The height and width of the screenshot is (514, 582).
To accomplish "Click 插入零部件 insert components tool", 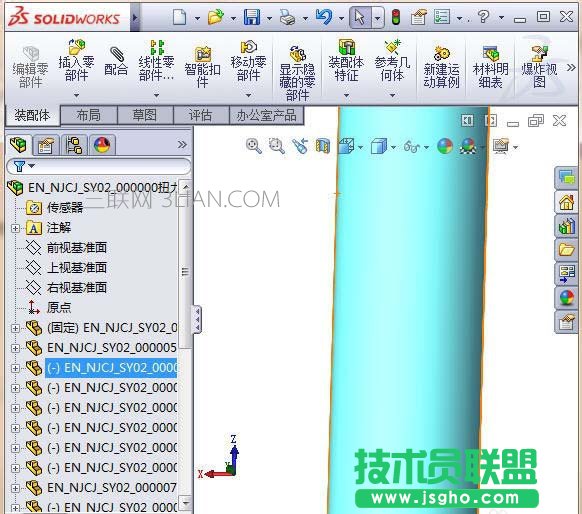I will 76,60.
